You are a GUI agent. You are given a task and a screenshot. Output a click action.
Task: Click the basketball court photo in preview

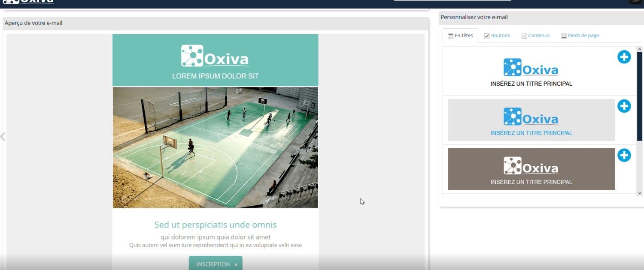coord(216,147)
